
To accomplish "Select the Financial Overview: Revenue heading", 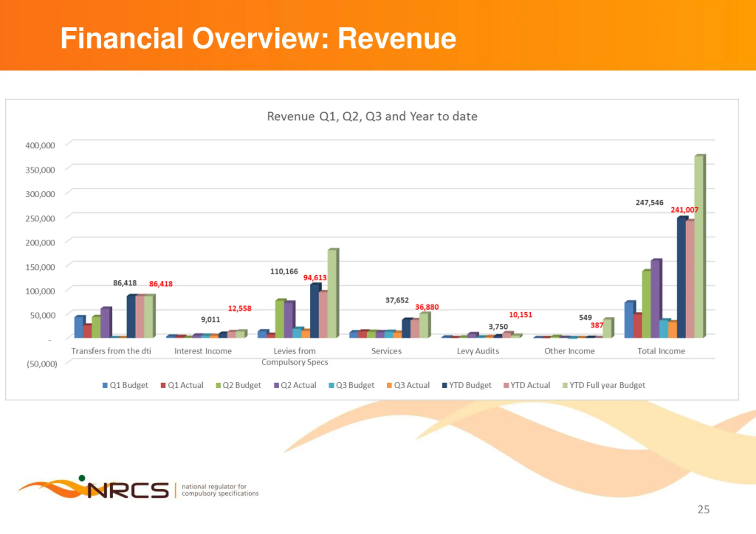I will [258, 38].
